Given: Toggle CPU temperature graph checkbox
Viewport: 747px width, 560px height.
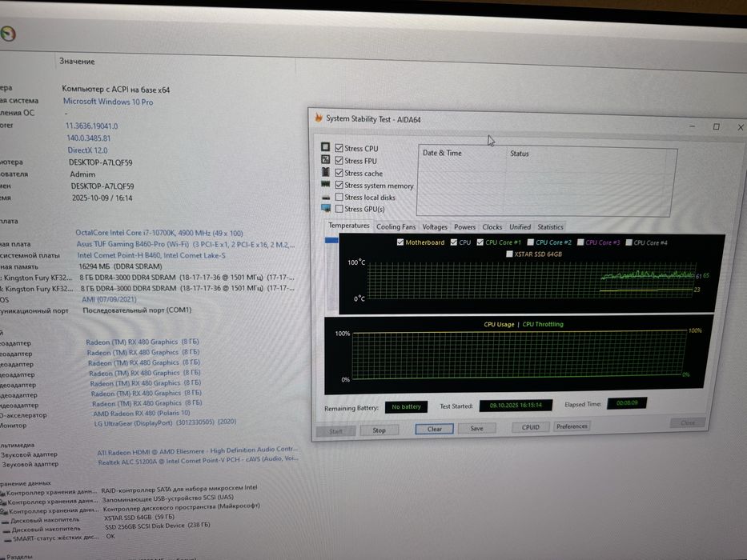Looking at the screenshot, I should (x=453, y=242).
